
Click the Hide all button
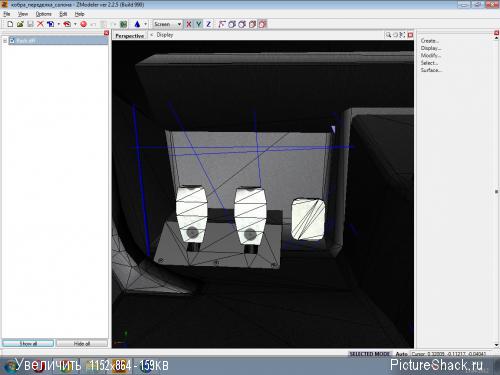click(x=82, y=343)
